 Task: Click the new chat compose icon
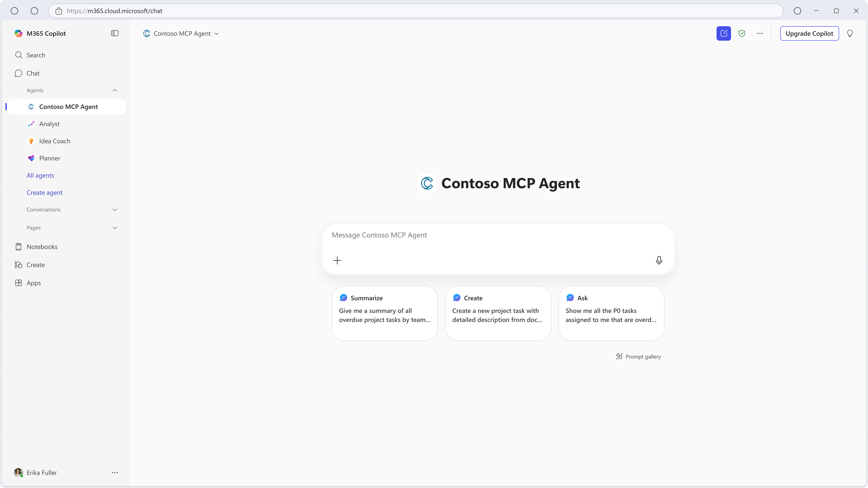coord(723,33)
